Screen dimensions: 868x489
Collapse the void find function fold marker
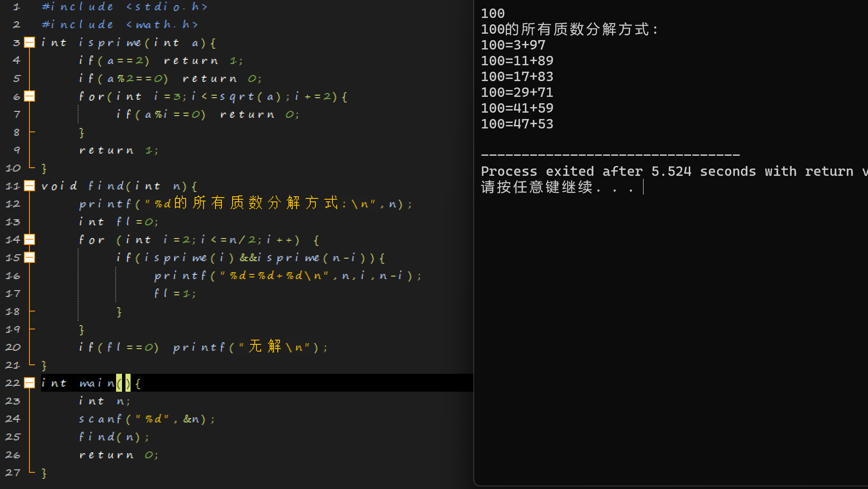[29, 186]
